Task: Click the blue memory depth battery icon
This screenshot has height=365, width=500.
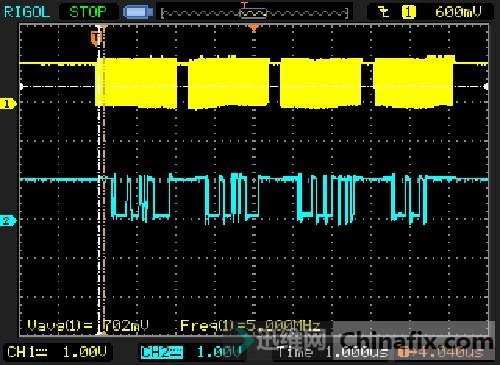Action: [x=138, y=13]
